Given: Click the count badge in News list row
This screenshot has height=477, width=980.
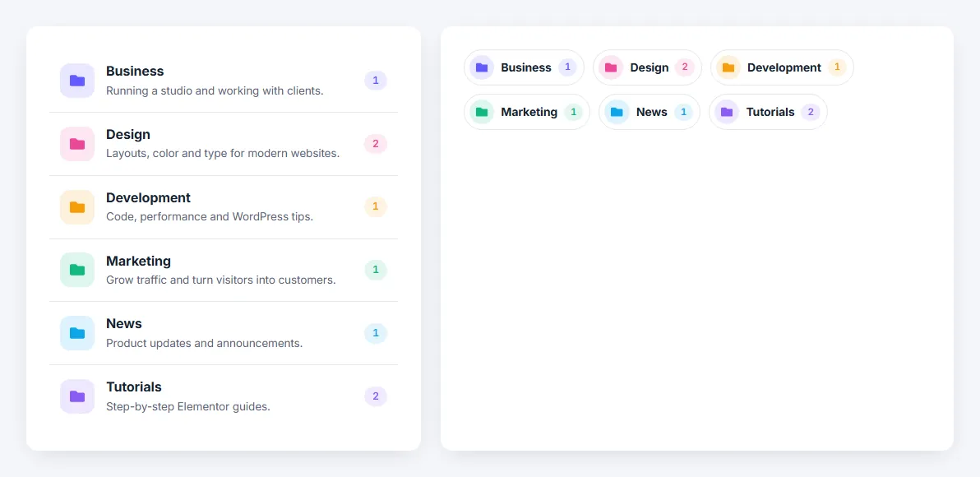Looking at the screenshot, I should coord(376,333).
